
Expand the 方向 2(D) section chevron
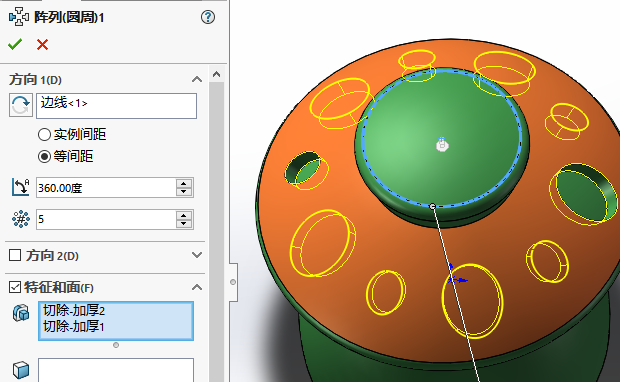pos(197,255)
